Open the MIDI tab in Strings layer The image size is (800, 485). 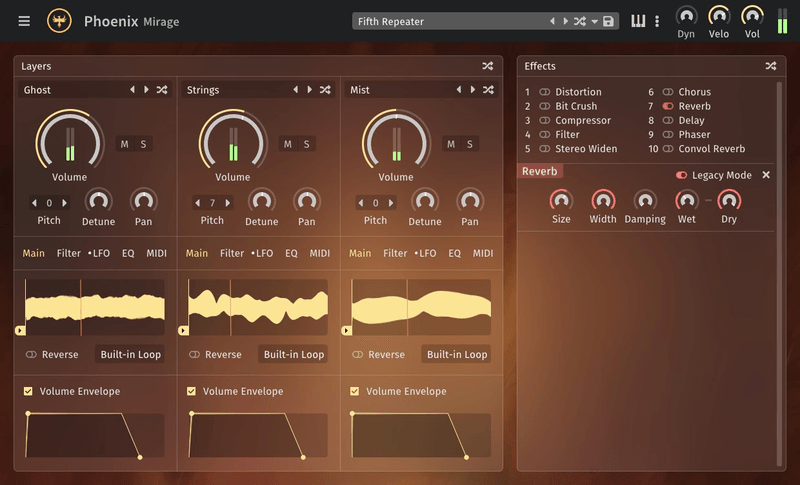[319, 253]
